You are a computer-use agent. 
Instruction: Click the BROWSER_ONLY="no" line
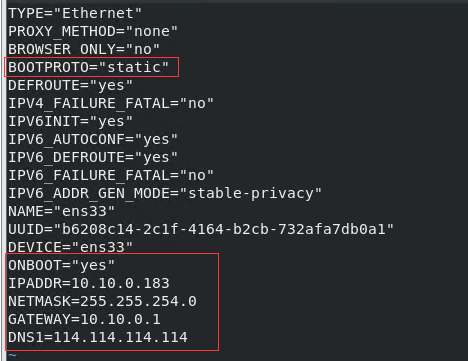click(84, 49)
